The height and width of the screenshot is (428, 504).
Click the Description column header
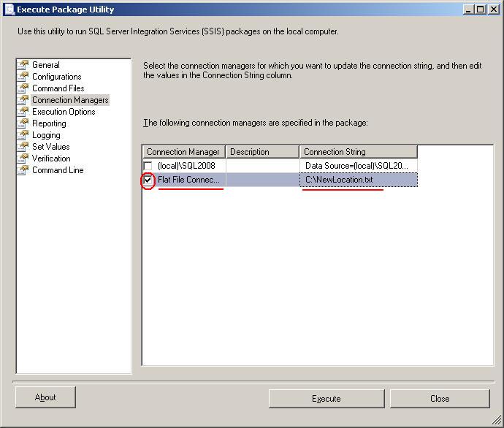coord(261,152)
